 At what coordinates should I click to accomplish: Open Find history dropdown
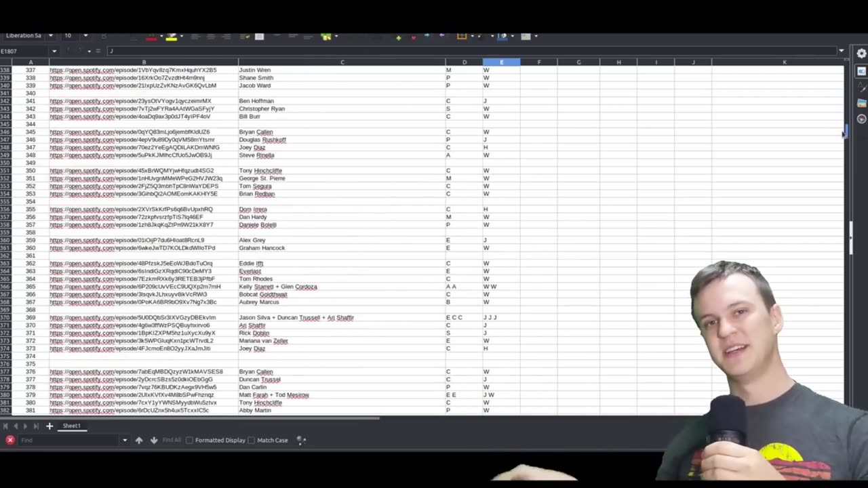(x=124, y=440)
